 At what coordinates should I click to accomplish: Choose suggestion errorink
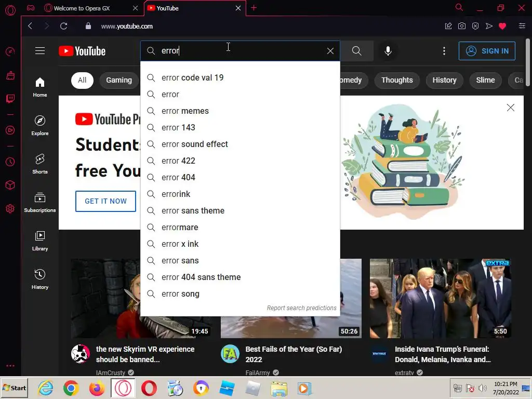tap(240, 194)
